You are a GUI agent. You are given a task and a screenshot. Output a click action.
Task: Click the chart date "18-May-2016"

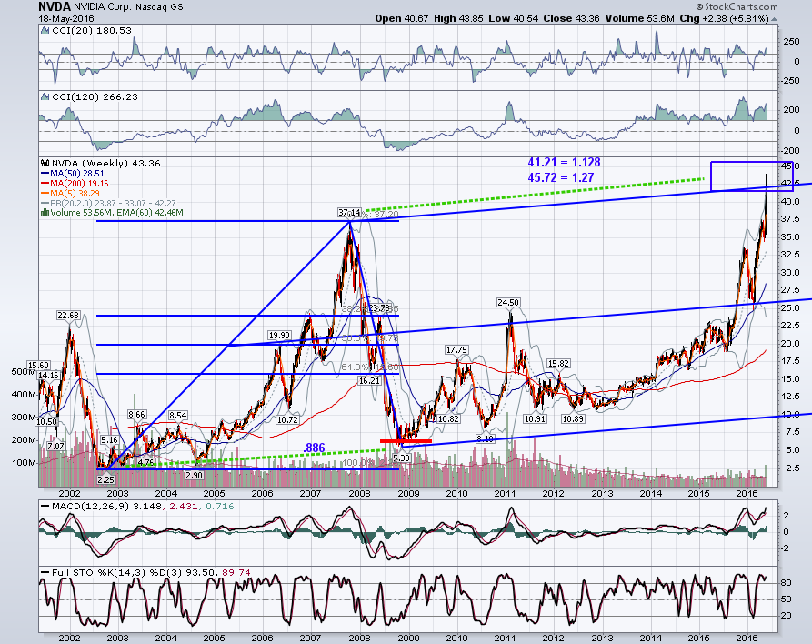(65, 19)
